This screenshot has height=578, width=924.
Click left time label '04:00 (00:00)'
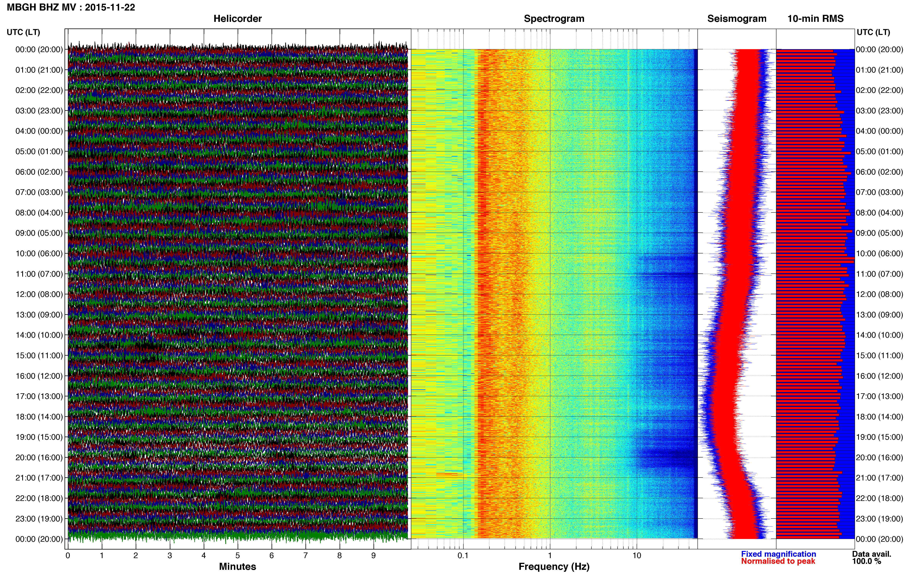(39, 131)
